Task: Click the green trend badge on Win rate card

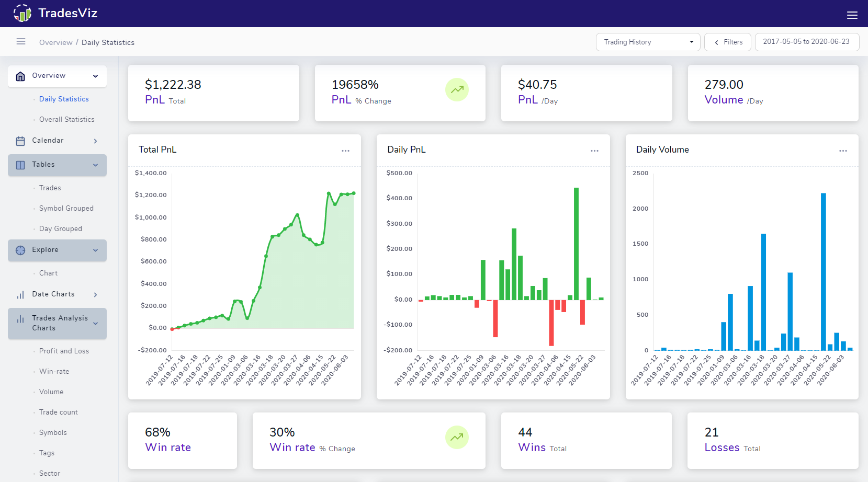Action: tap(457, 437)
